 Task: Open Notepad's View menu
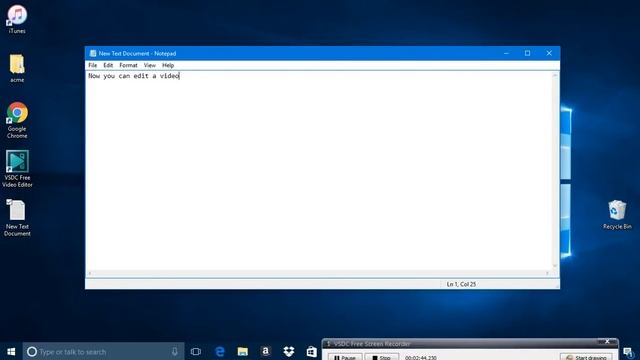click(x=149, y=65)
